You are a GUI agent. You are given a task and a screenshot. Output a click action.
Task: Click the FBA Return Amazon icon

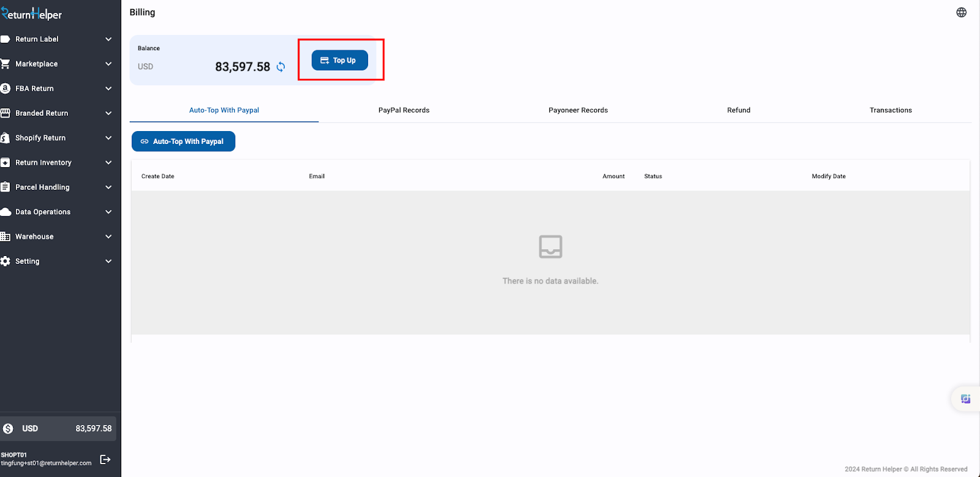(x=6, y=88)
